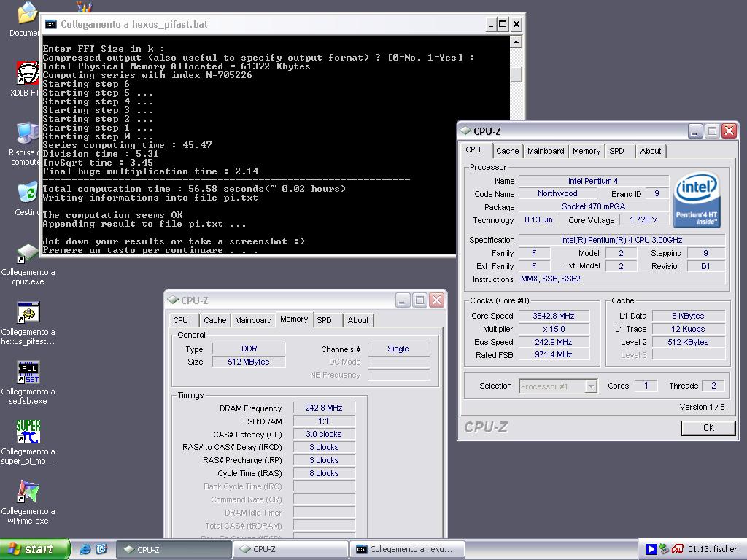The image size is (747, 560).
Task: Switch to first CPU-Z taskbar button
Action: (174, 549)
